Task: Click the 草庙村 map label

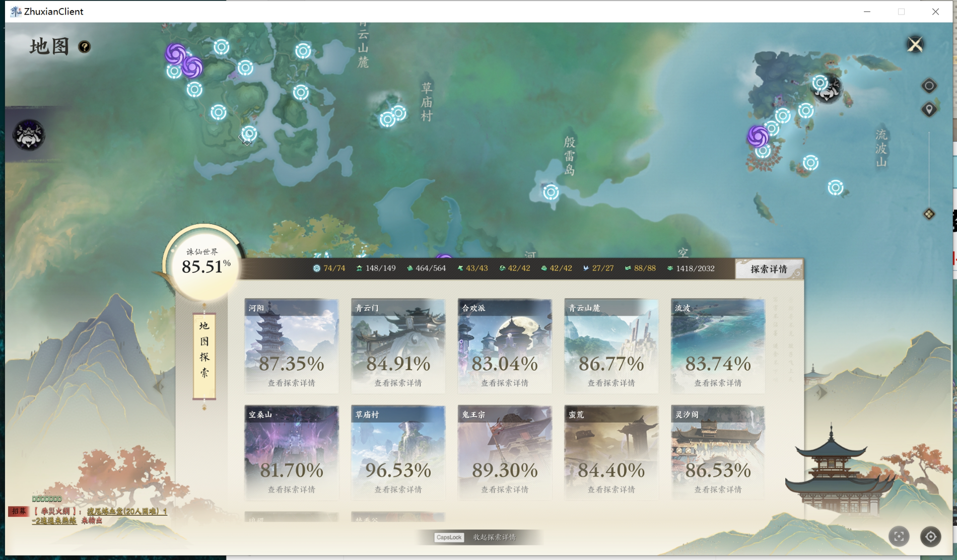Action: (427, 102)
